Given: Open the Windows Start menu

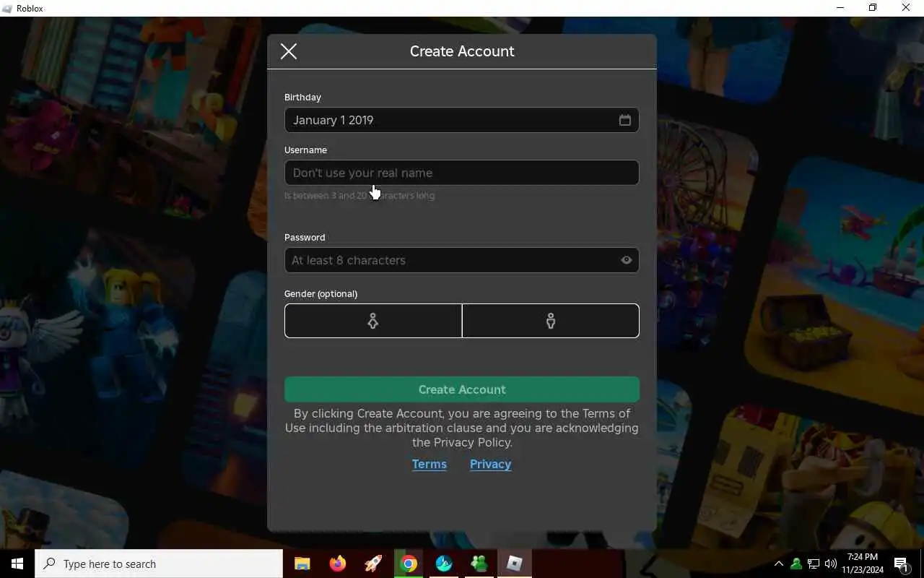Looking at the screenshot, I should [17, 564].
